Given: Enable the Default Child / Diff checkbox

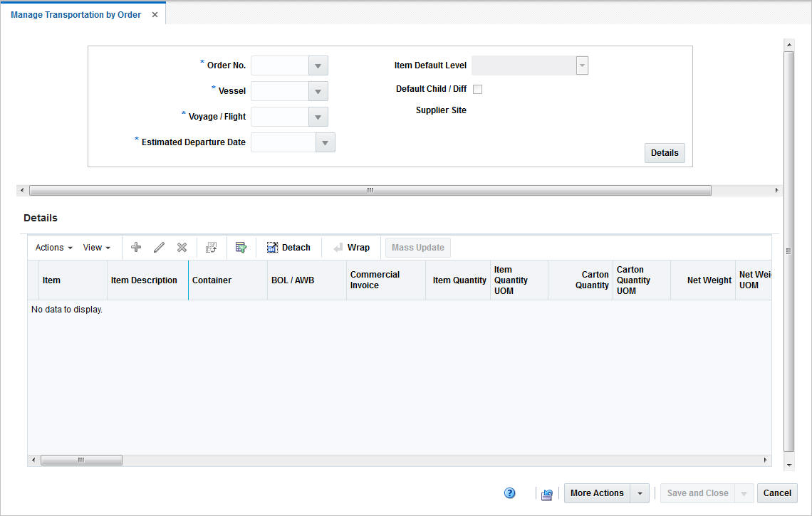Looking at the screenshot, I should tap(477, 89).
